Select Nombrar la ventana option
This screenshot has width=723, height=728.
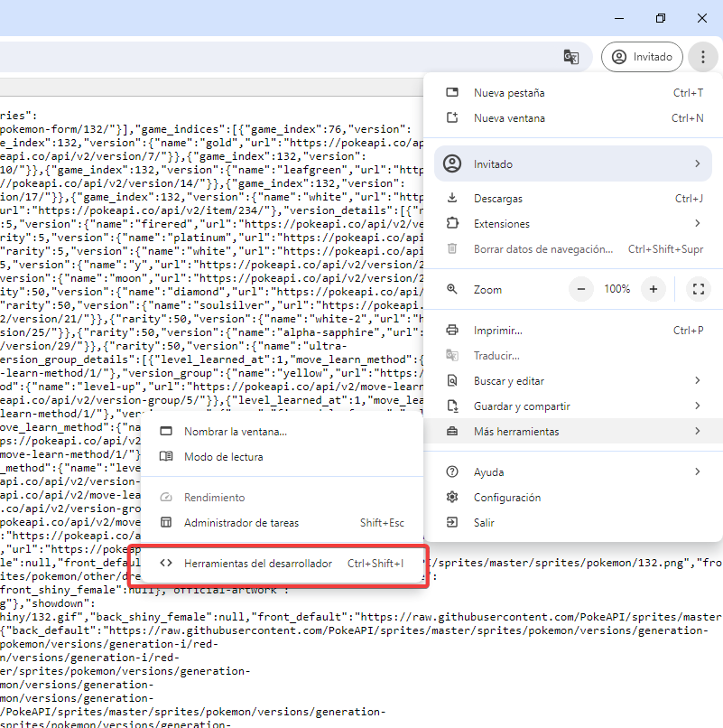pyautogui.click(x=236, y=432)
